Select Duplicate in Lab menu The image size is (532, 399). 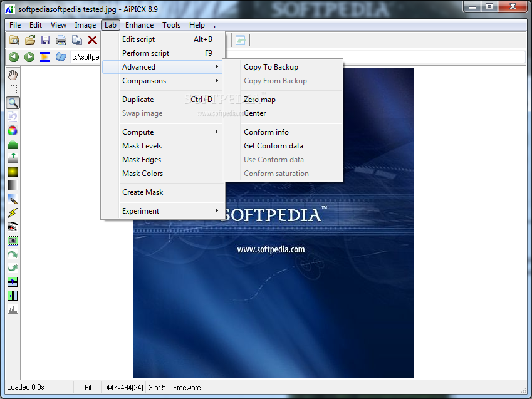[x=162, y=100]
